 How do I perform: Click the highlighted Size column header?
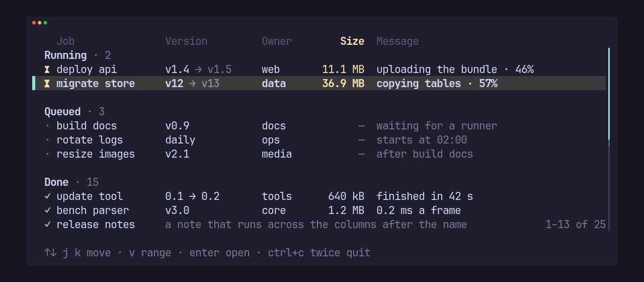pyautogui.click(x=352, y=41)
